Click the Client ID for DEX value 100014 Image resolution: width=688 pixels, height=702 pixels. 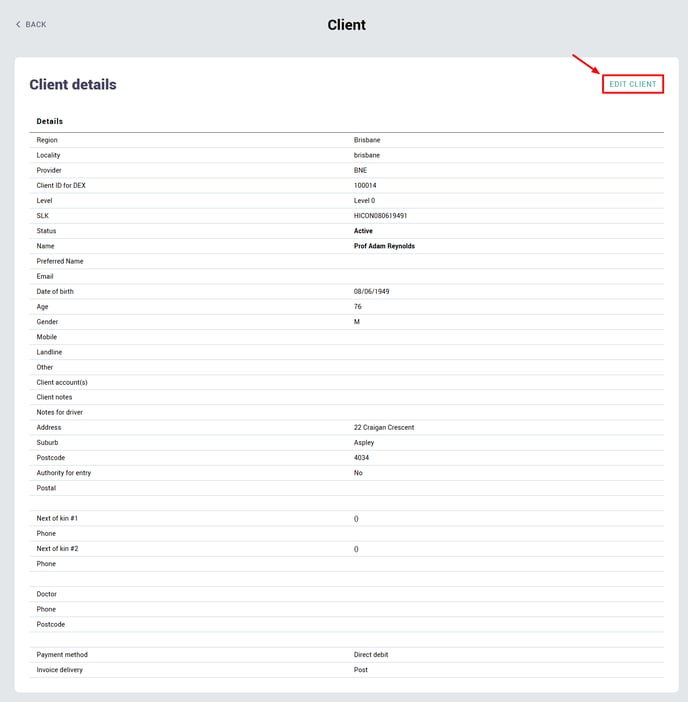tap(365, 185)
